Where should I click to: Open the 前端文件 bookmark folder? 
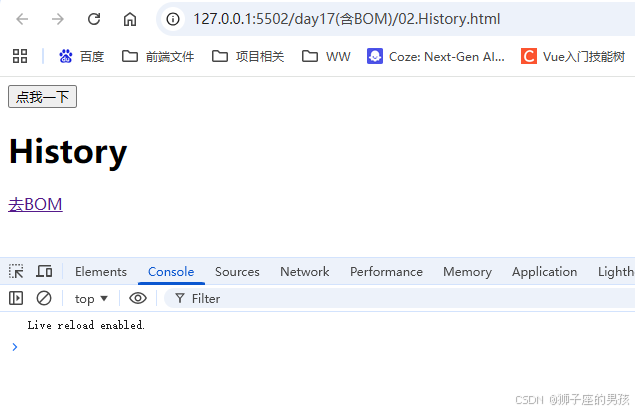pyautogui.click(x=158, y=56)
